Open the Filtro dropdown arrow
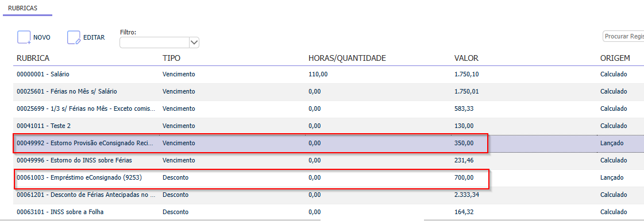The height and width of the screenshot is (221, 644). click(194, 42)
